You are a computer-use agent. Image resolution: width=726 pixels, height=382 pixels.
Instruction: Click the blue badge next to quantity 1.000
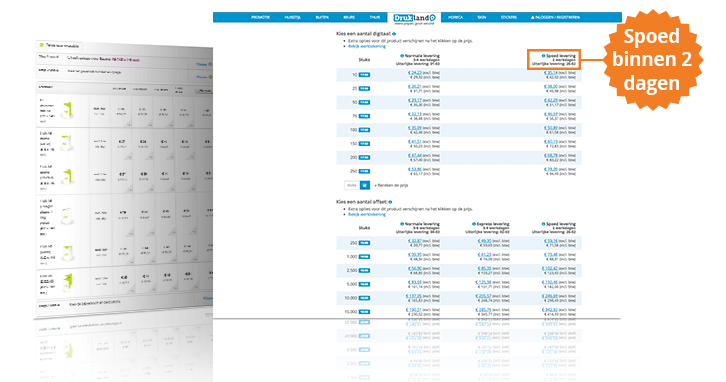pyautogui.click(x=364, y=257)
